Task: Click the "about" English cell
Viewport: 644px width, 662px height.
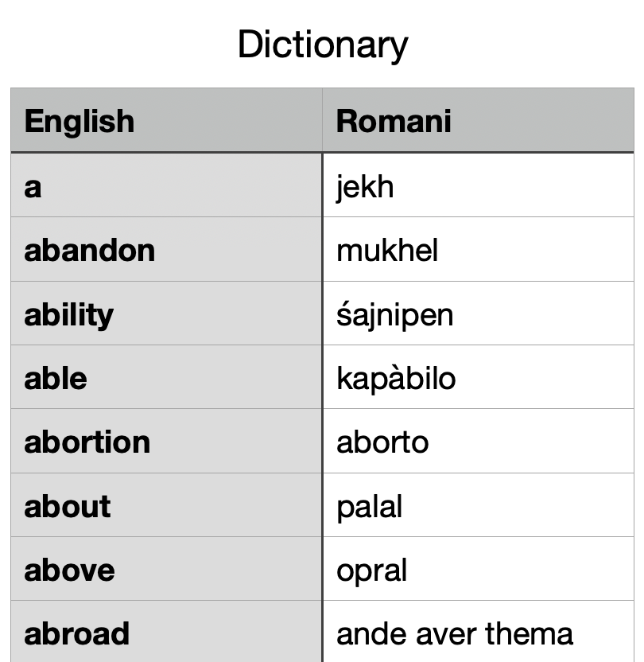Action: pyautogui.click(x=166, y=505)
